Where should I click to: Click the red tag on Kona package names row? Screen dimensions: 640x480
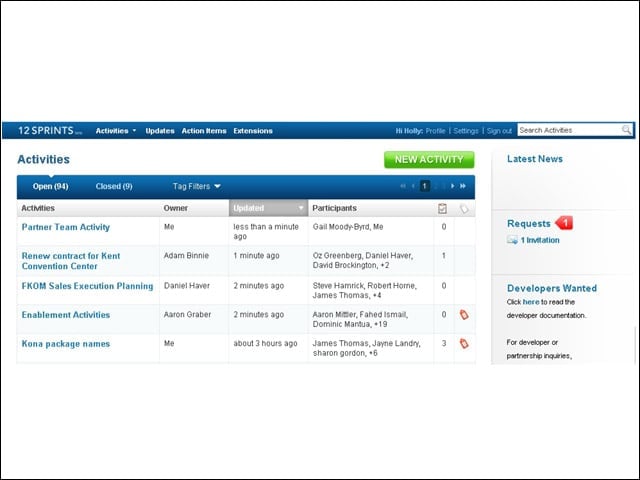coord(464,344)
